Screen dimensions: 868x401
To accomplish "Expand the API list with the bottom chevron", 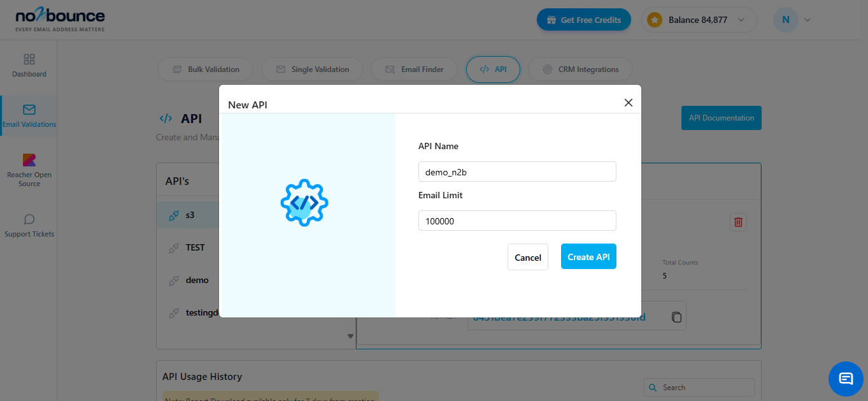I will [350, 335].
